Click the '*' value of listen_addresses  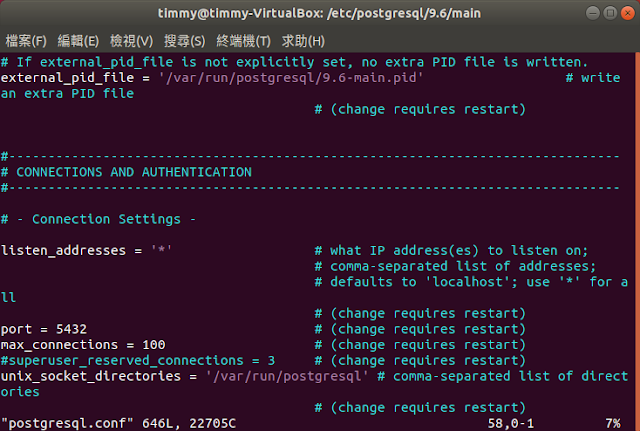[161, 249]
